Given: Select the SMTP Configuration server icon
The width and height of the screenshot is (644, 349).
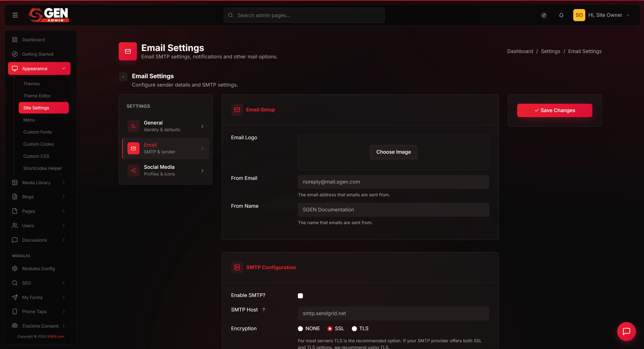Looking at the screenshot, I should (x=237, y=267).
